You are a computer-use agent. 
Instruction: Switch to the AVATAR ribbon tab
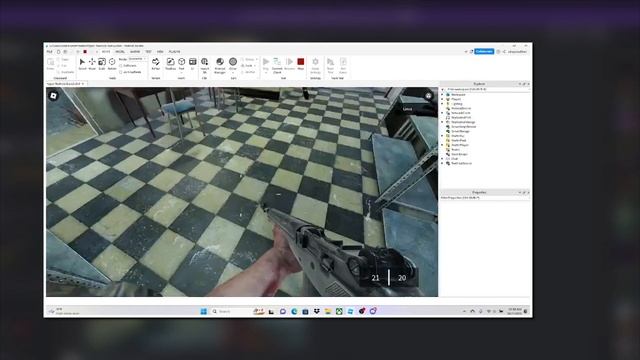point(135,52)
